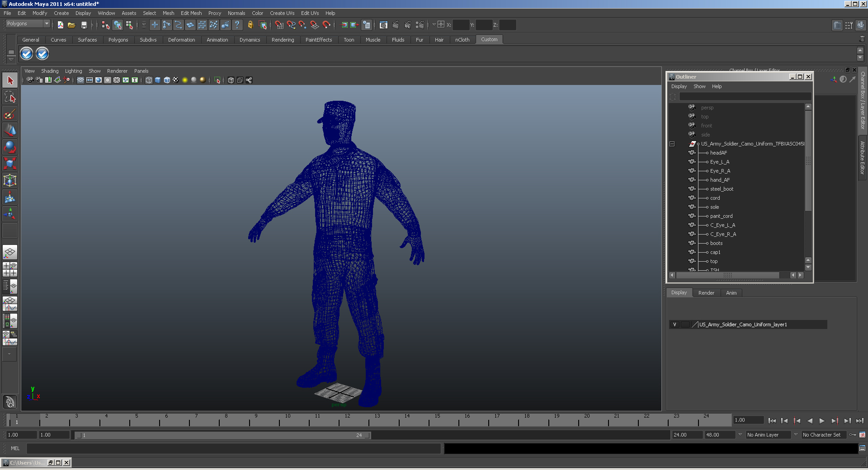Go to start of playback range
Screen dimensions: 868x470
772,421
